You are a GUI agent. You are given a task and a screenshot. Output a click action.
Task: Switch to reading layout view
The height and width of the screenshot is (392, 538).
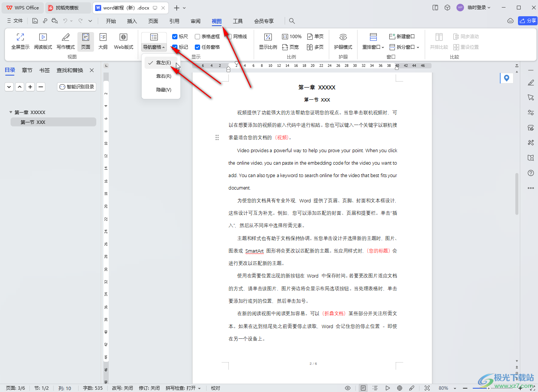tap(43, 41)
